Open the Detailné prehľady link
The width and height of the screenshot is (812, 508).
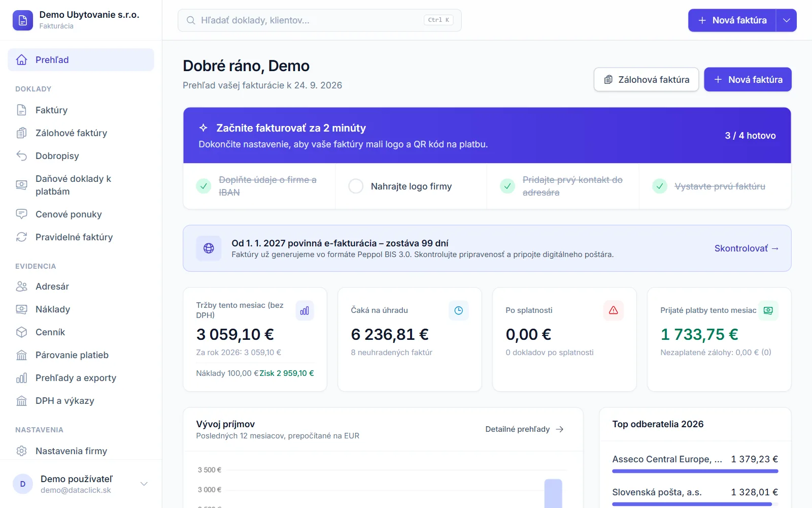[x=524, y=429]
